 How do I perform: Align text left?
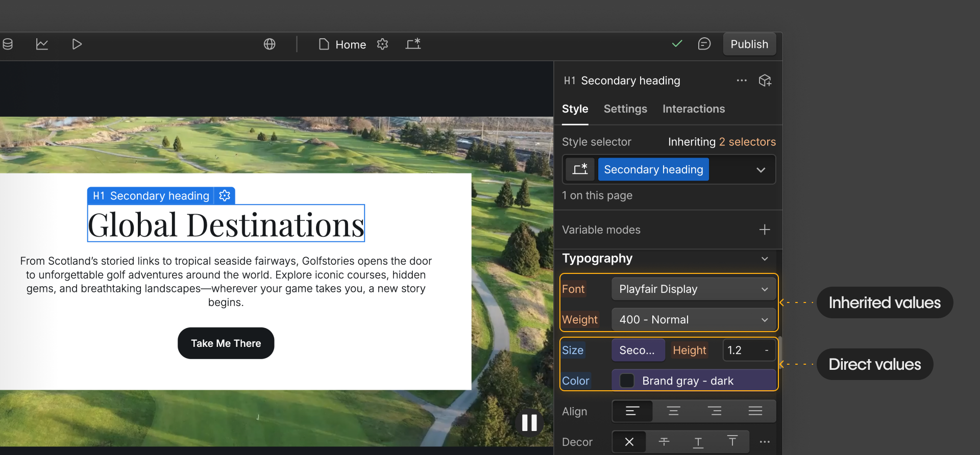pyautogui.click(x=632, y=411)
